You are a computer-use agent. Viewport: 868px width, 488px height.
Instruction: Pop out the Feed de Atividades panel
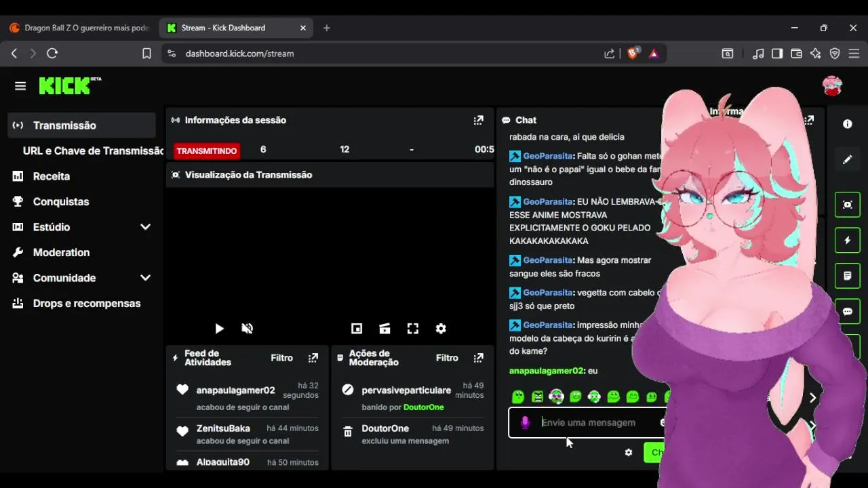click(313, 358)
